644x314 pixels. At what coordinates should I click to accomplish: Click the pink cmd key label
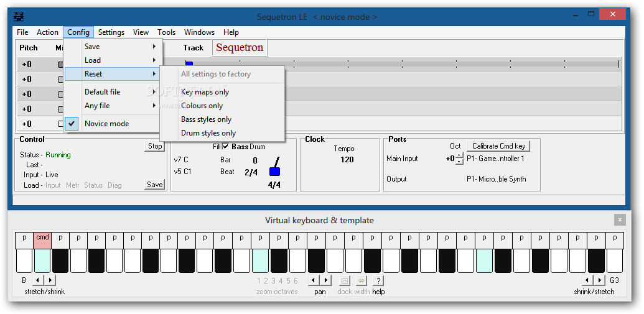point(42,240)
